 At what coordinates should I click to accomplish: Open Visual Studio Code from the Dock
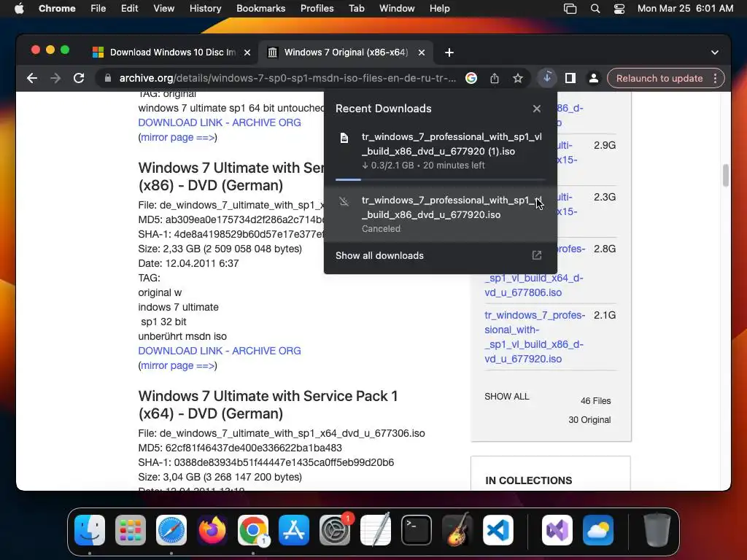498,530
